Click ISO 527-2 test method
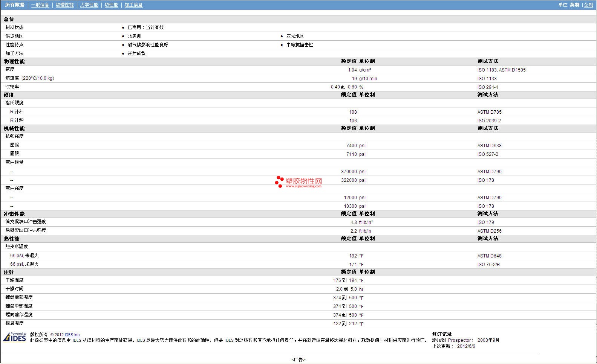Image resolution: width=597 pixels, height=364 pixels. click(x=488, y=154)
